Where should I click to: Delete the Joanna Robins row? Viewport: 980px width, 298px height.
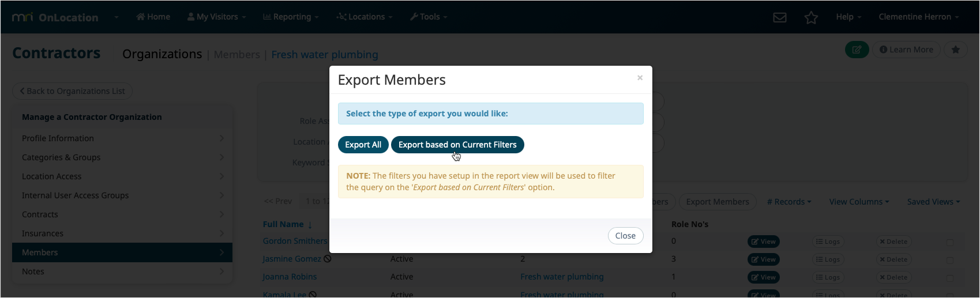893,277
